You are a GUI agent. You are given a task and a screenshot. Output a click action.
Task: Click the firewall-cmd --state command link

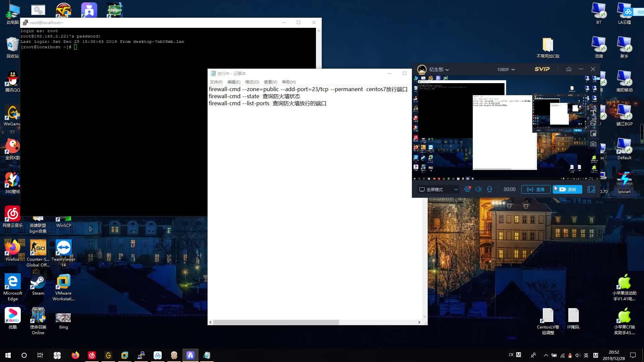click(x=234, y=96)
